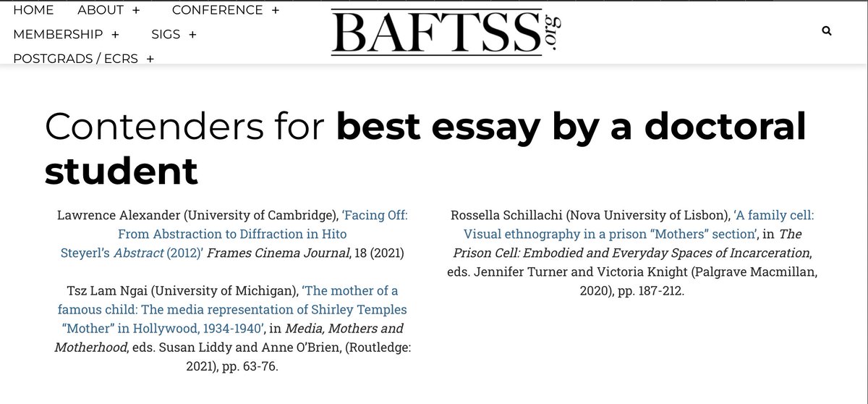Open the CONFERENCE menu item
This screenshot has height=404, width=868.
point(218,10)
